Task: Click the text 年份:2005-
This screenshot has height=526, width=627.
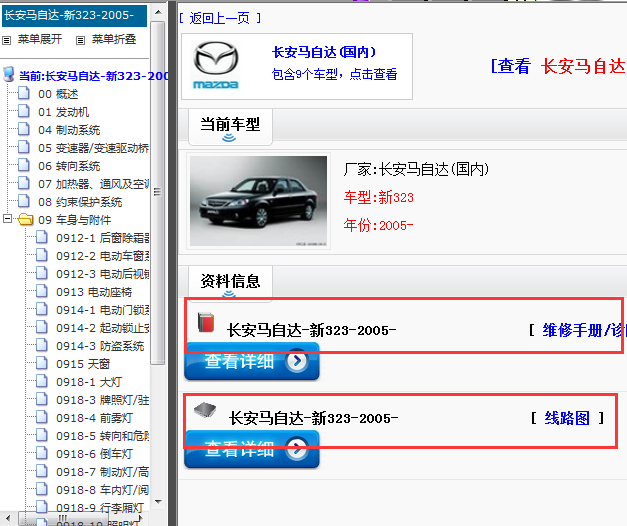Action: click(378, 225)
